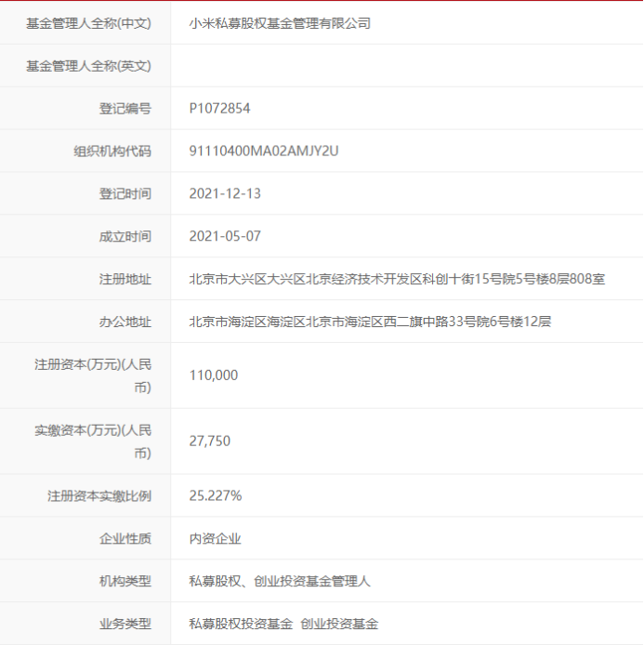Select the 内资企业 enterprise nature value

click(215, 539)
